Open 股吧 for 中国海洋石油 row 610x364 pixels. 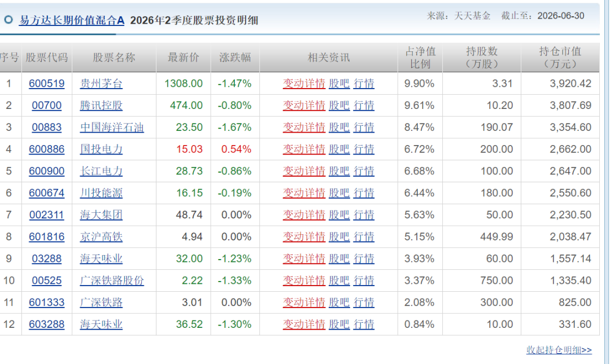(339, 127)
